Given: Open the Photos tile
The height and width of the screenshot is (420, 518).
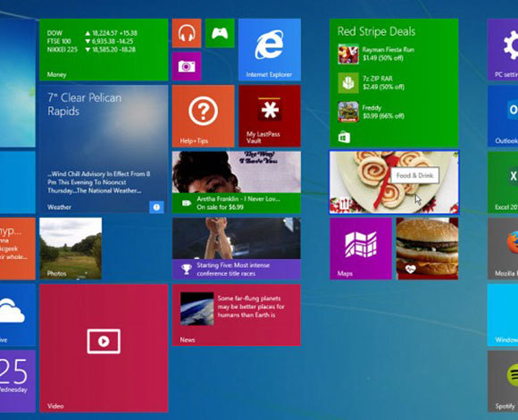Looking at the screenshot, I should pyautogui.click(x=71, y=248).
